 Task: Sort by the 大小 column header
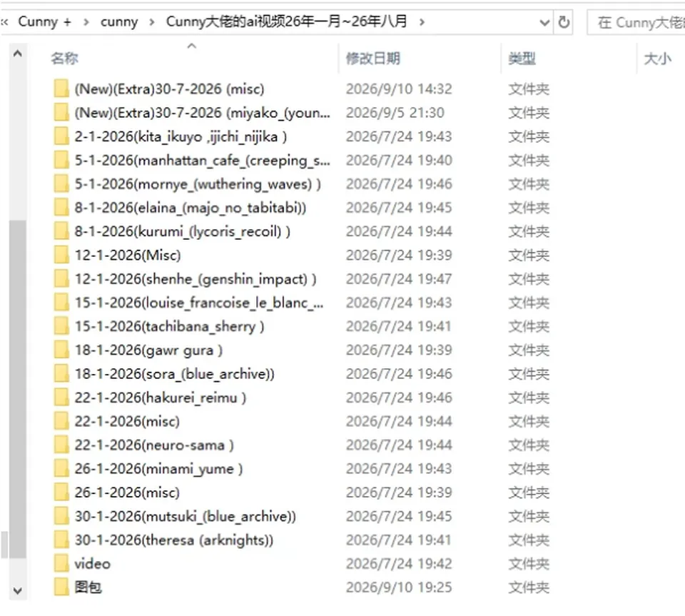(x=657, y=58)
